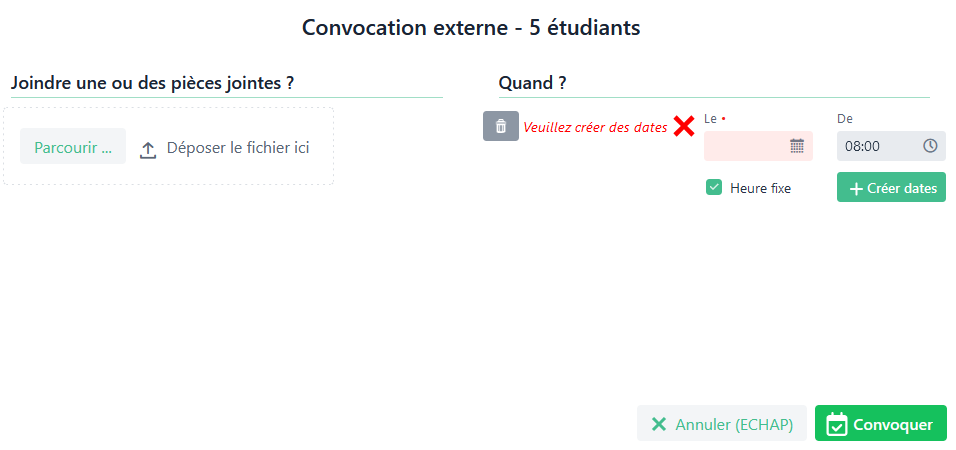Click the X icon on Annuler button
The image size is (956, 450).
[x=659, y=424]
